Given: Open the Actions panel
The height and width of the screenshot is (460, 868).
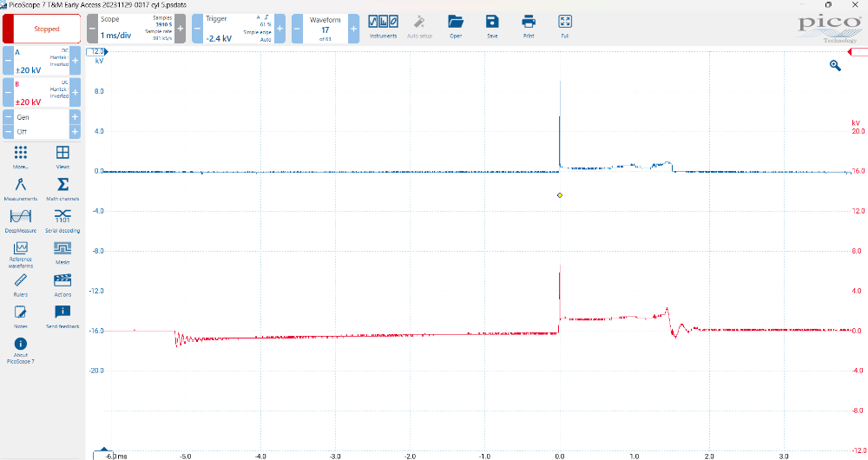Looking at the screenshot, I should click(62, 284).
